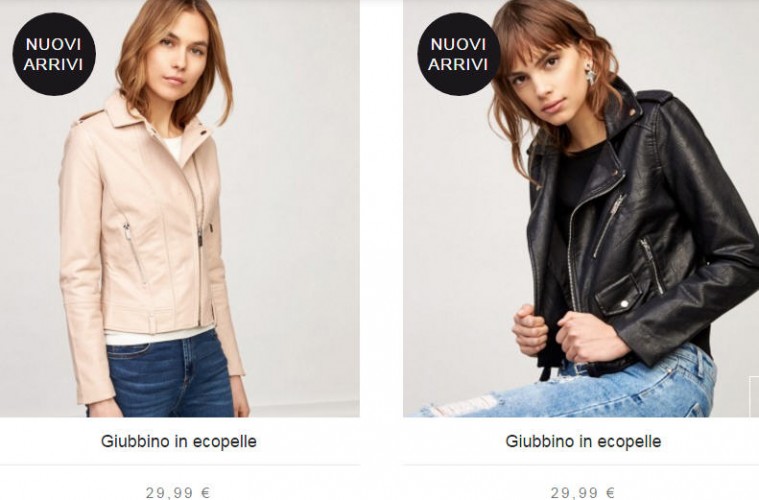Click the white t-shirt under the pink jacket

173,147
